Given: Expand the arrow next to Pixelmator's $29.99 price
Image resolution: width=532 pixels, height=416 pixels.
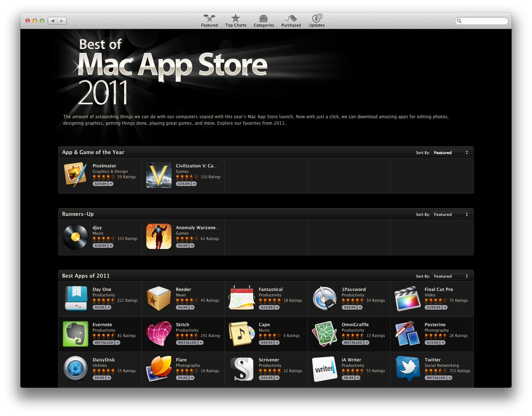Looking at the screenshot, I should click(x=111, y=184).
